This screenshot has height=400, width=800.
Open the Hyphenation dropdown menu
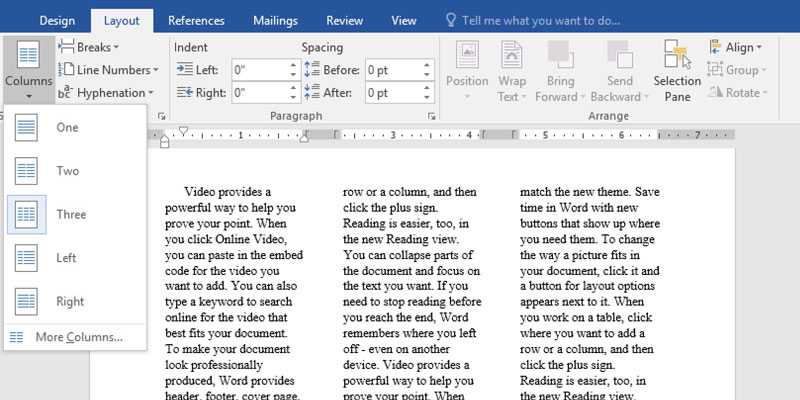coord(105,93)
